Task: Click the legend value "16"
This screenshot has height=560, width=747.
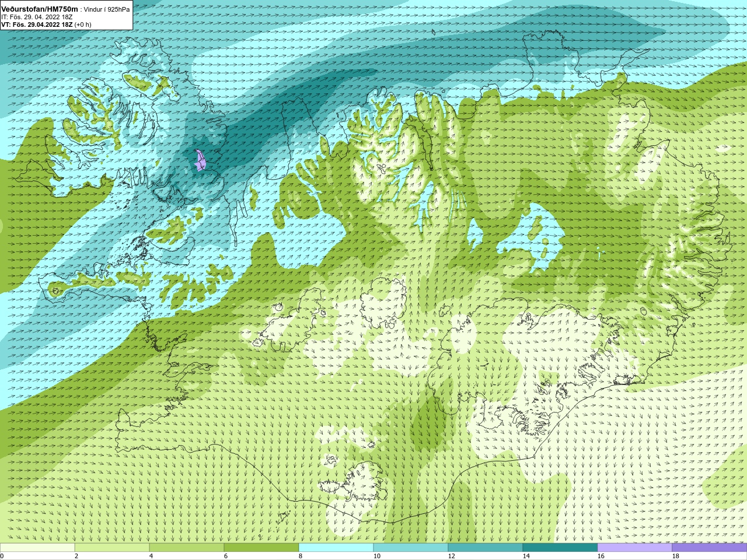Action: pos(601,556)
